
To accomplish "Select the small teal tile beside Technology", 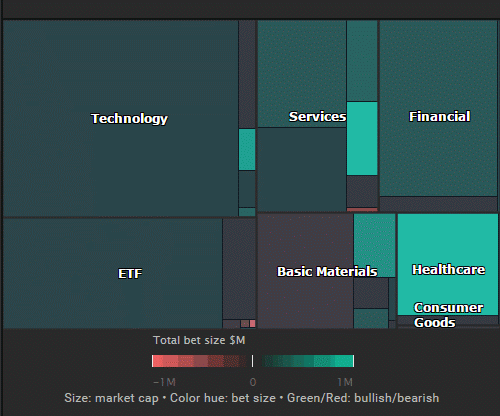I will click(x=247, y=150).
